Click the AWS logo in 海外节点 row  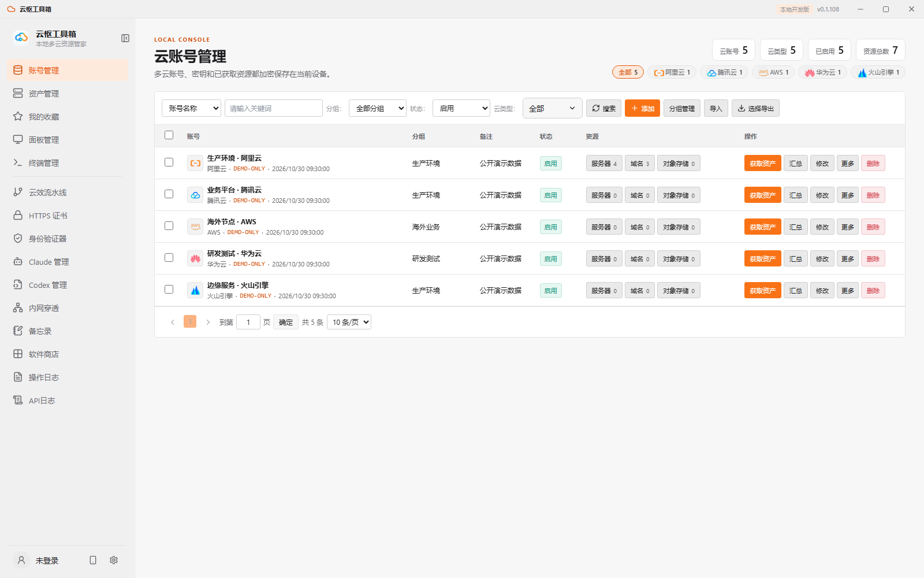(195, 227)
